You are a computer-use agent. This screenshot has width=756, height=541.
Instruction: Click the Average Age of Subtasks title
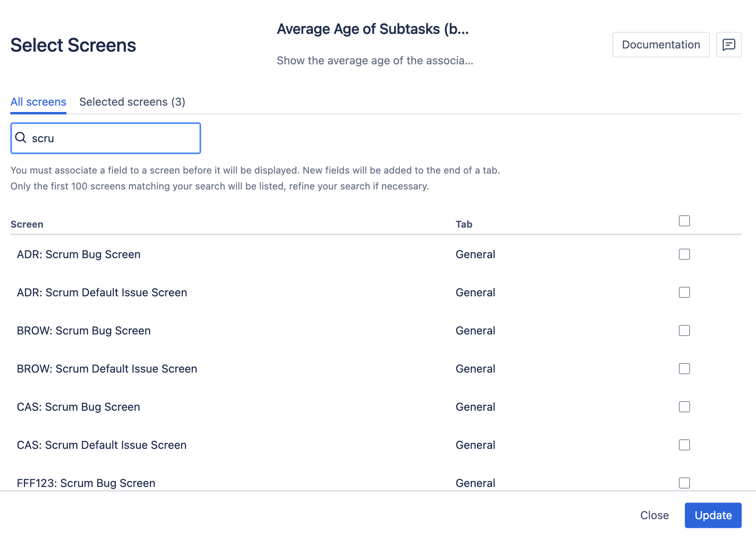pos(372,29)
